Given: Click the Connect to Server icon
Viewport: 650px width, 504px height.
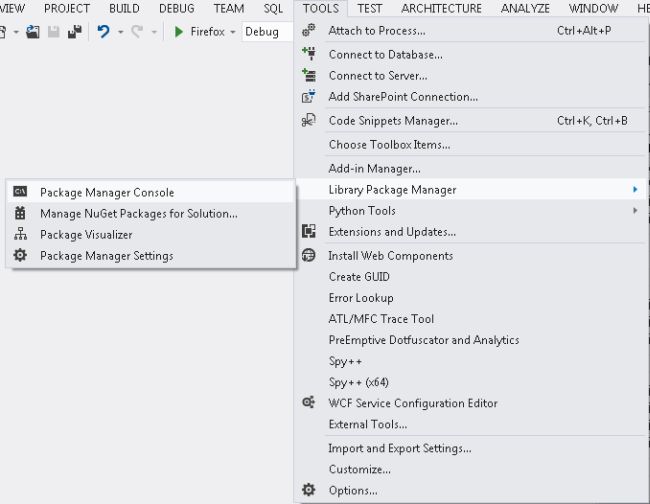Looking at the screenshot, I should click(x=309, y=75).
